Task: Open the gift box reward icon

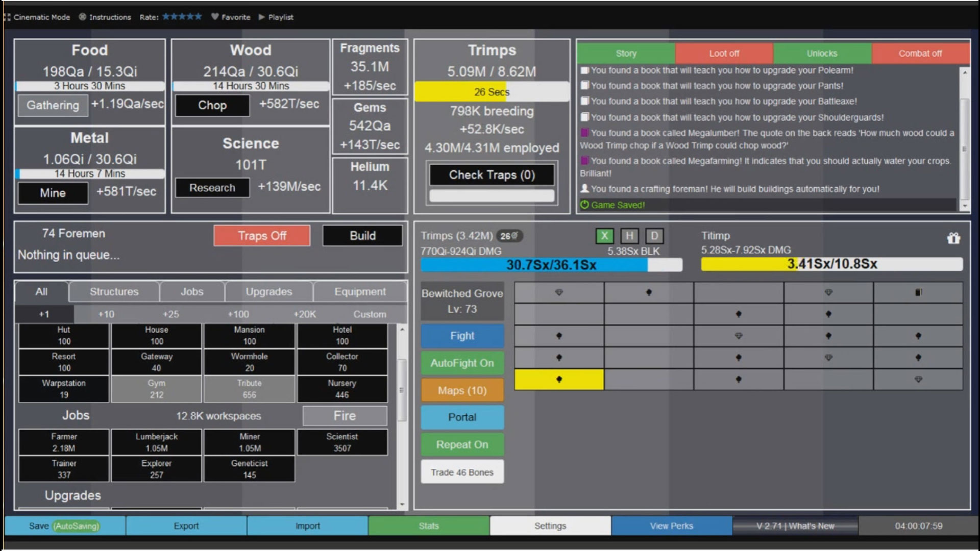Action: [953, 238]
